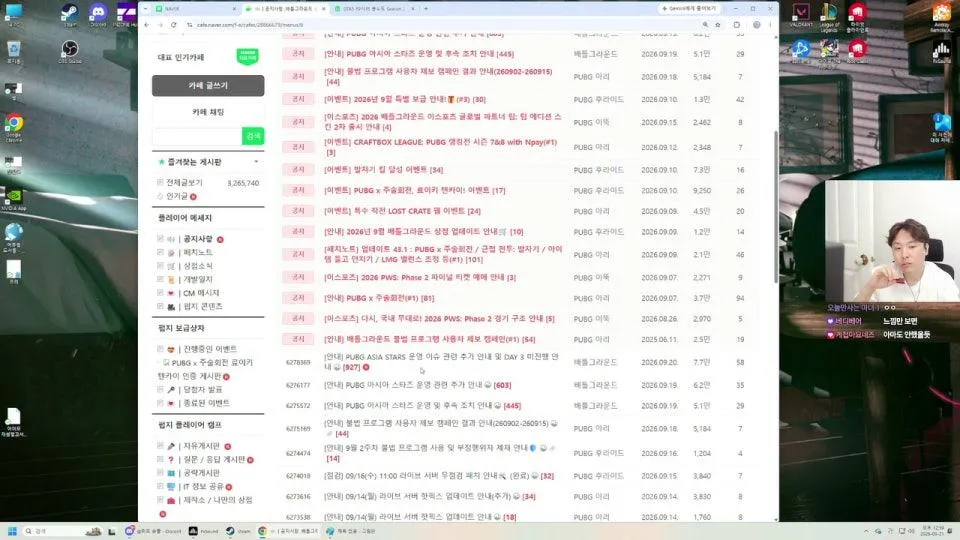Viewport: 960px width, 540px height.
Task: Click the 카페 글쓰기 button
Action: point(208,86)
